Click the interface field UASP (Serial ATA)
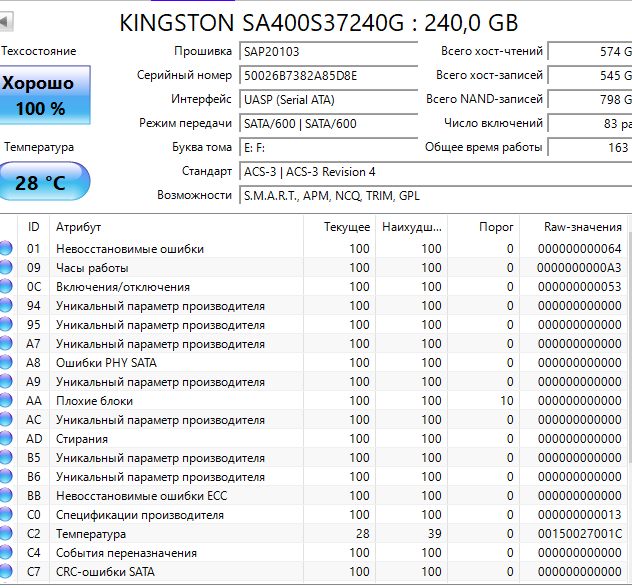 tap(328, 100)
